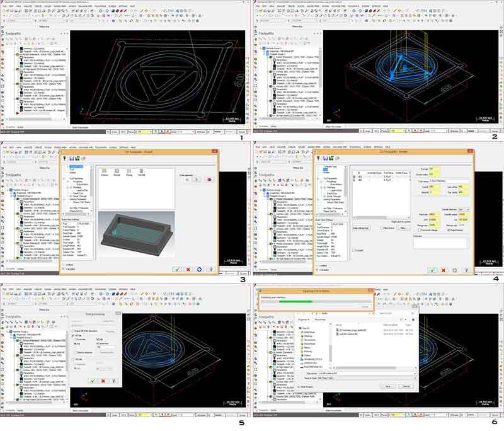Toggle Rapid retract checkbox
Screen dimensions: 504x431
[x=449, y=230]
